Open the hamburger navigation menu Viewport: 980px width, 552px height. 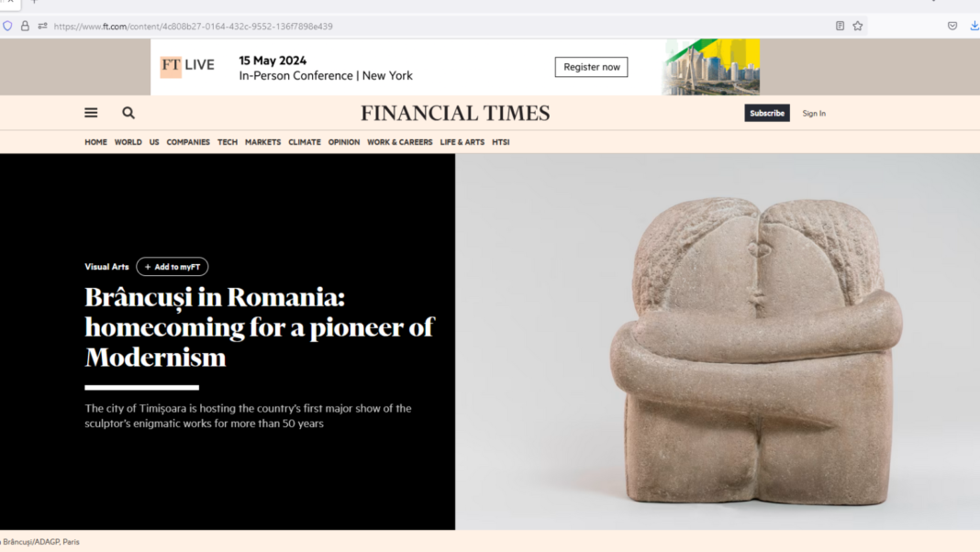(x=91, y=113)
